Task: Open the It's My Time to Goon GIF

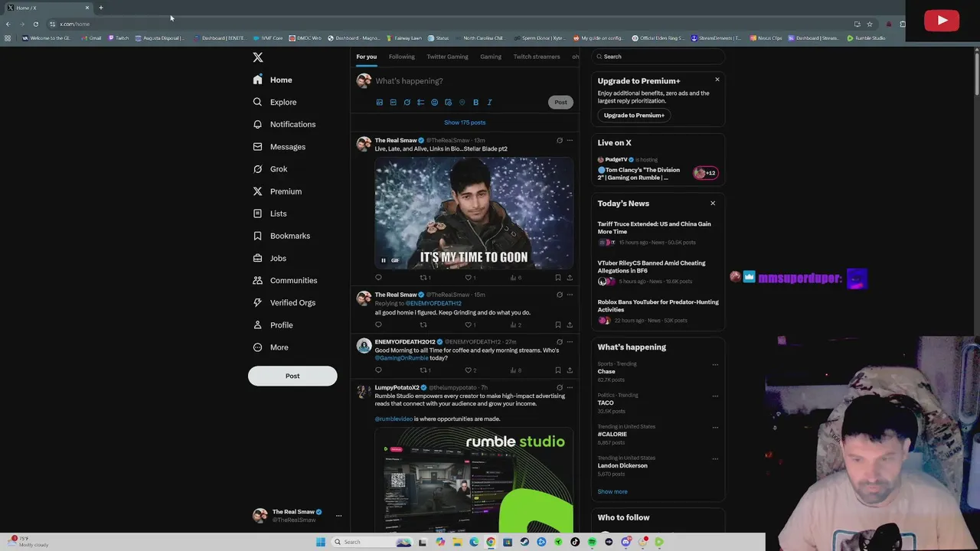Action: [474, 213]
